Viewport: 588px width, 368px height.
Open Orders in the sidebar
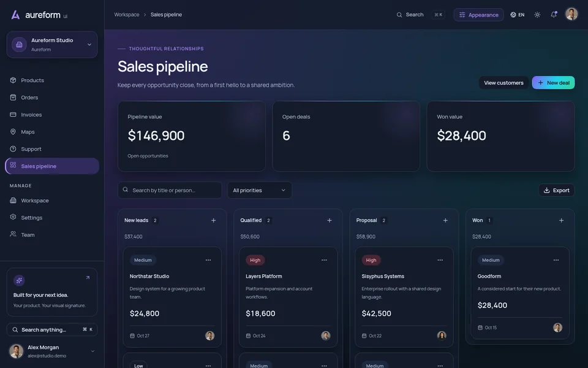click(x=52, y=98)
